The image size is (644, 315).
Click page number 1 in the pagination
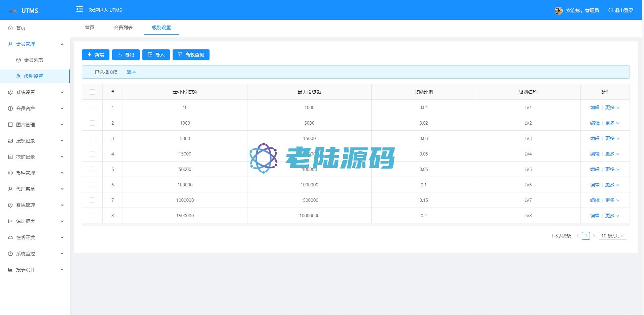pyautogui.click(x=586, y=236)
